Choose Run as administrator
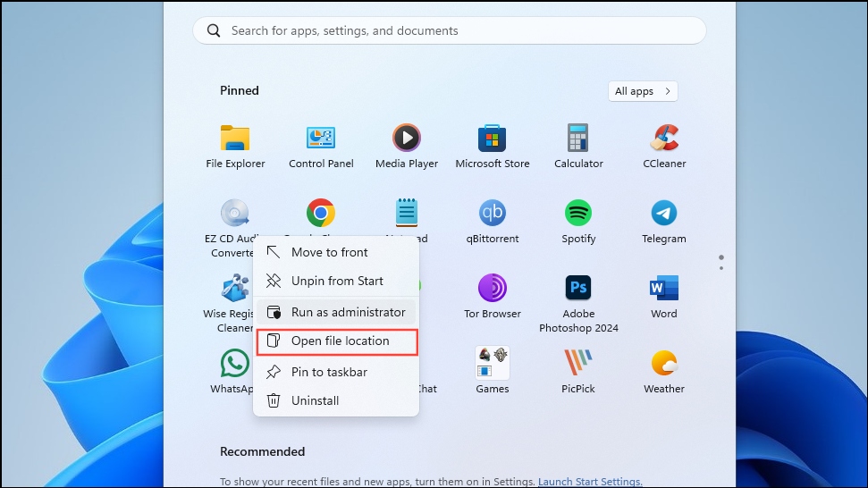Image resolution: width=868 pixels, height=488 pixels. point(336,312)
